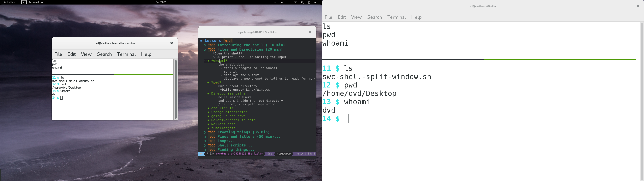Expand the 'Shell scripts...' TODO heading
The image size is (644, 181).
235,145
